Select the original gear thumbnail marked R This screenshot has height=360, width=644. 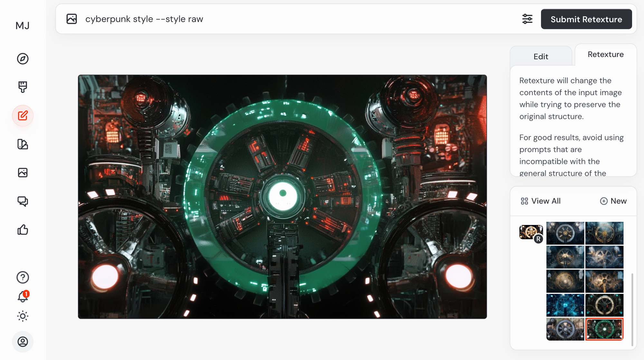531,232
